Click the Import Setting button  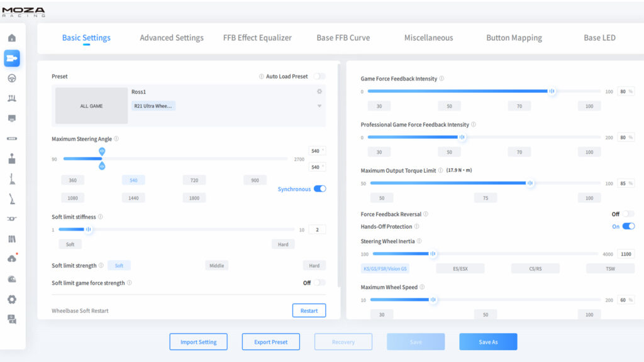(198, 341)
